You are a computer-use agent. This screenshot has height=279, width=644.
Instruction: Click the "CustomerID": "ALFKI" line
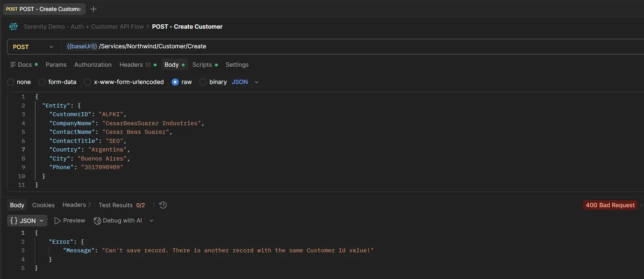[x=88, y=114]
